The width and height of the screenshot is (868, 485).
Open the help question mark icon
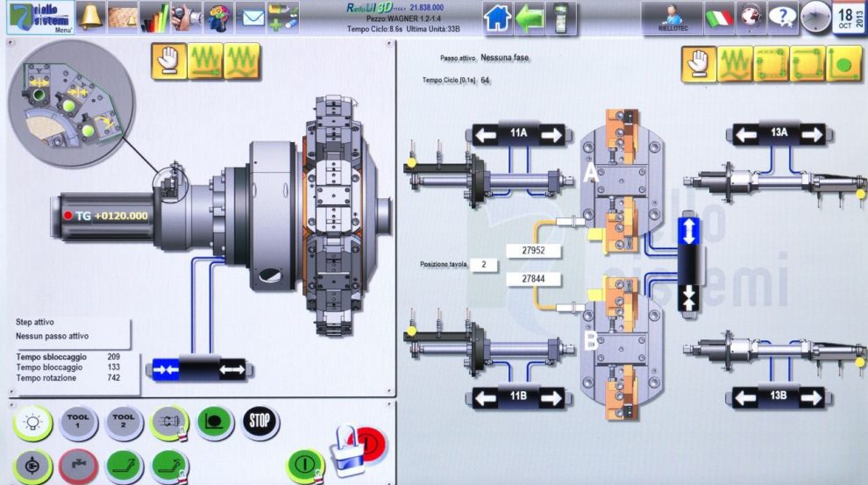(782, 18)
